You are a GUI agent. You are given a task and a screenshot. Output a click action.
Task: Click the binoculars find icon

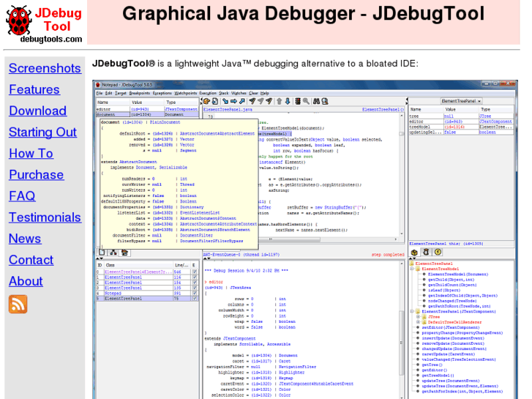316,101
